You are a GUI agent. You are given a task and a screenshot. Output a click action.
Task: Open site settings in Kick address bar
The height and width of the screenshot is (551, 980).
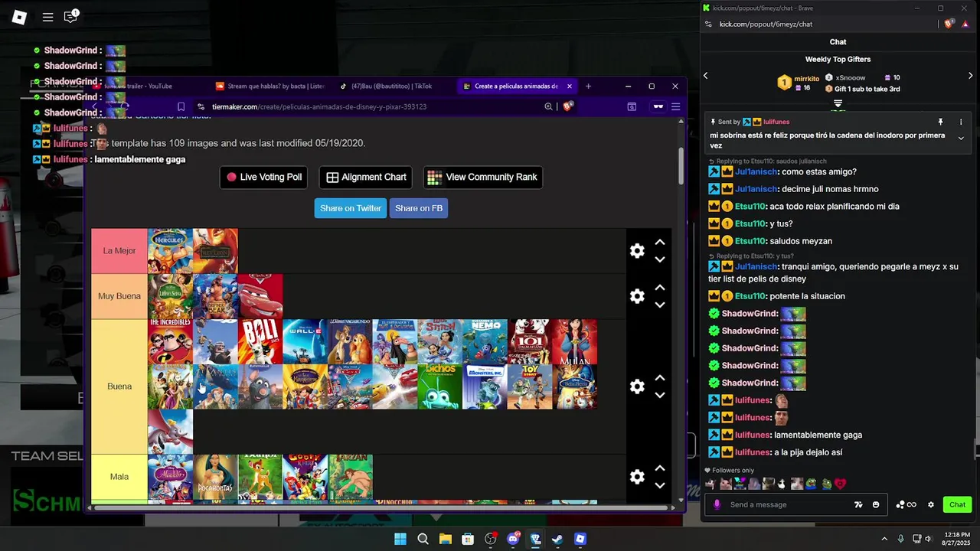pyautogui.click(x=708, y=24)
